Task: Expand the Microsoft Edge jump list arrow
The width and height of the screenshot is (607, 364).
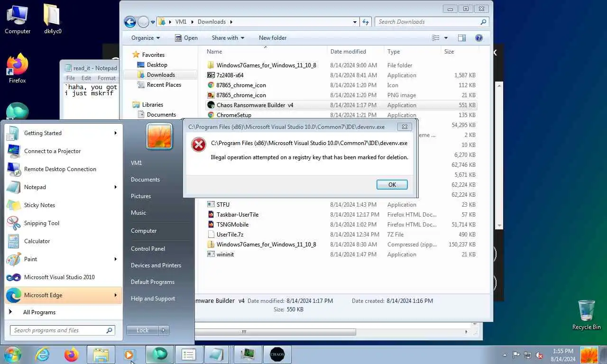Action: (x=116, y=295)
